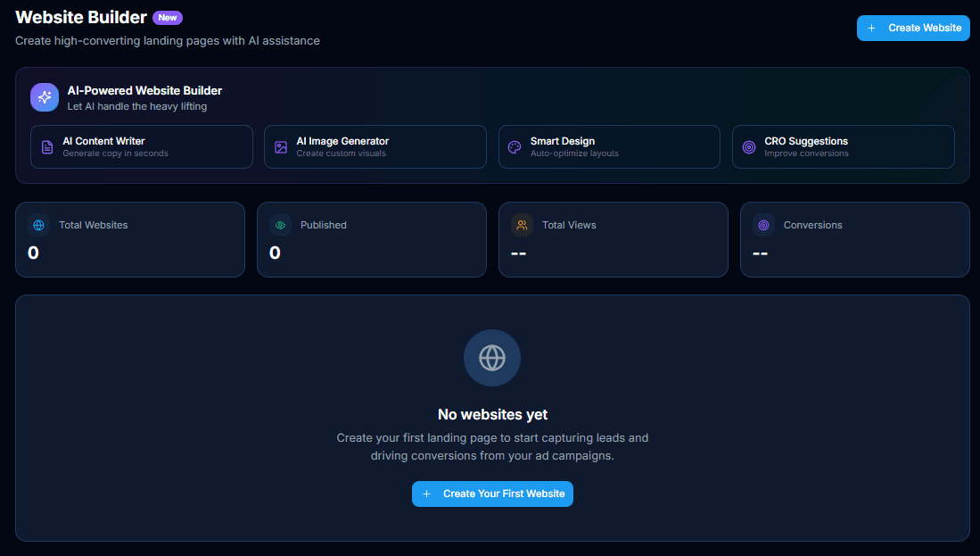The height and width of the screenshot is (556, 980).
Task: Click the AI Image Generator picture icon
Action: click(281, 146)
